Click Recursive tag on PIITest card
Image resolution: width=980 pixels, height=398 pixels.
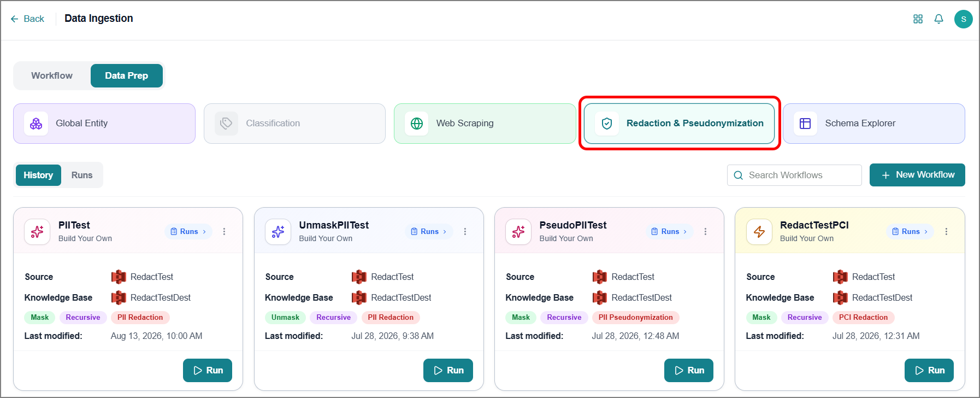(x=83, y=318)
